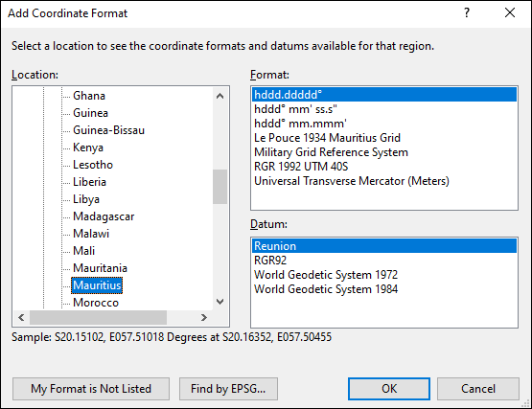This screenshot has width=532, height=409.
Task: Click the highlighted Mauritius location
Action: click(x=97, y=285)
